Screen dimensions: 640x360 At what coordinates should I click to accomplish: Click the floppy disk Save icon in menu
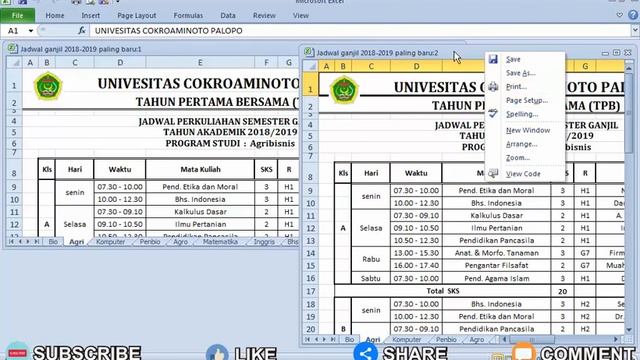493,59
